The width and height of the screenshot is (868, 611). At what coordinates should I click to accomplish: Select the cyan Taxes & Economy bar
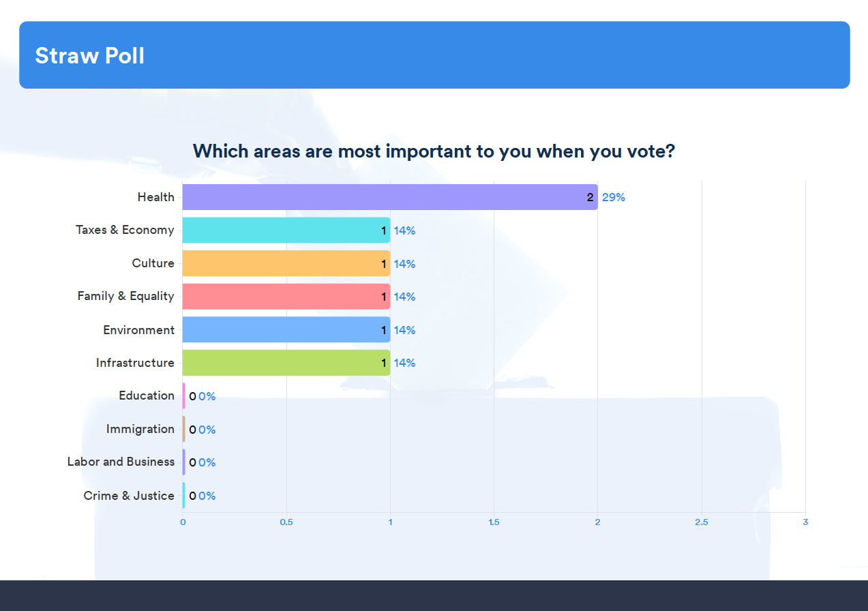point(286,230)
